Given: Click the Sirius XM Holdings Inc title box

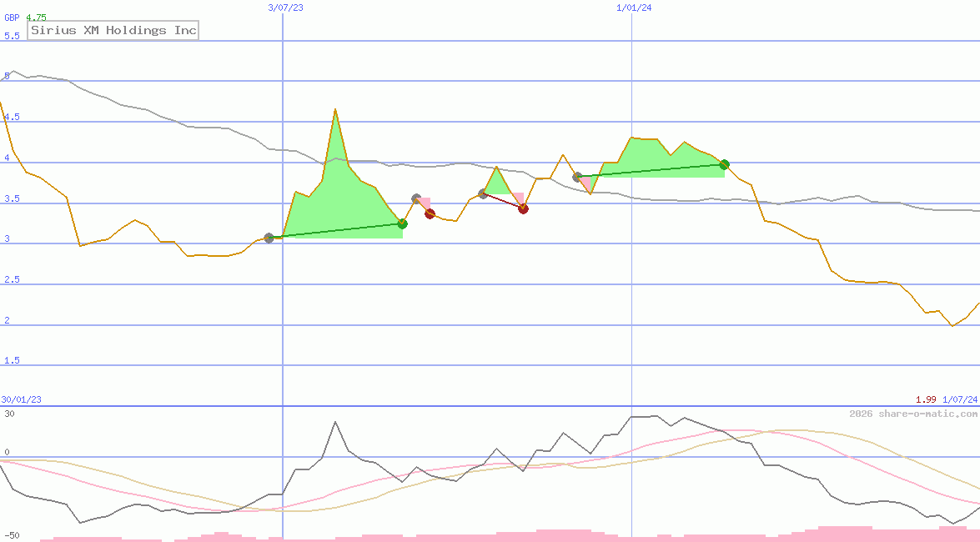Looking at the screenshot, I should 113,30.
